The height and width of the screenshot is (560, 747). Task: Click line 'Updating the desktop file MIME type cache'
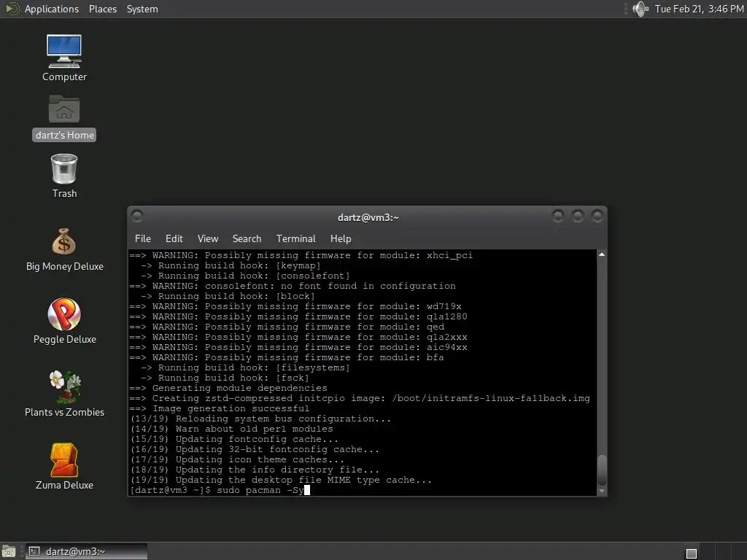[281, 480]
